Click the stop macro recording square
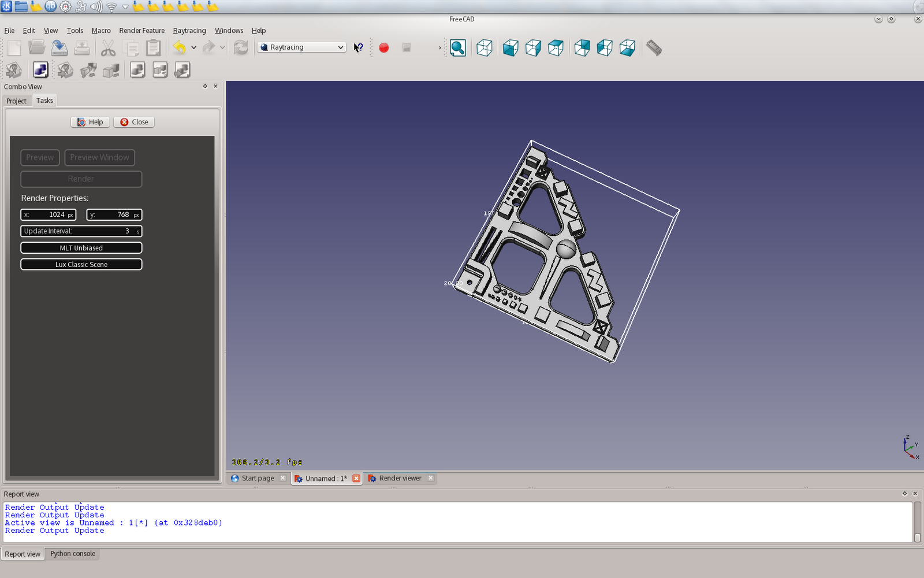Screen dimensions: 924x578 click(407, 48)
